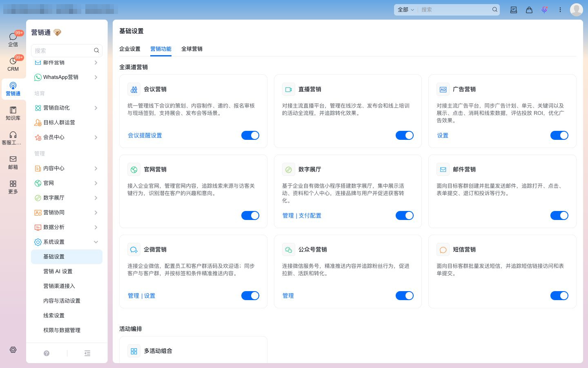The image size is (588, 368).
Task: Click the user avatar in top bar
Action: tap(577, 9)
